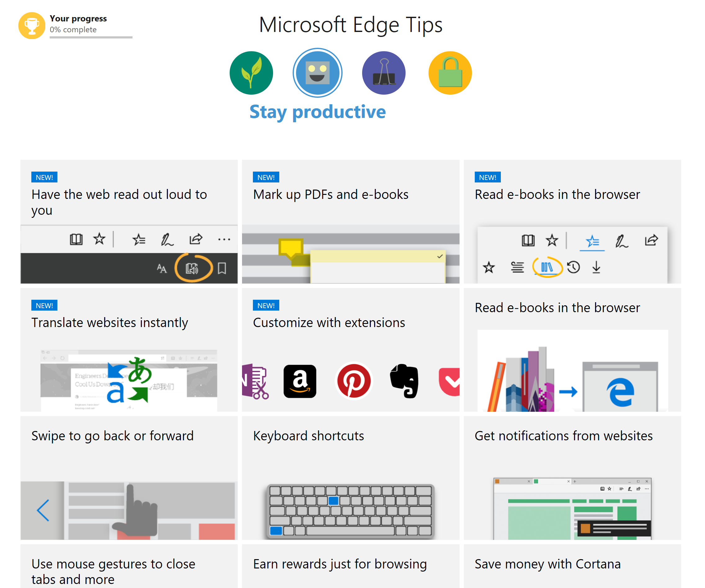Click the circled books library icon
This screenshot has width=705, height=588.
(547, 267)
